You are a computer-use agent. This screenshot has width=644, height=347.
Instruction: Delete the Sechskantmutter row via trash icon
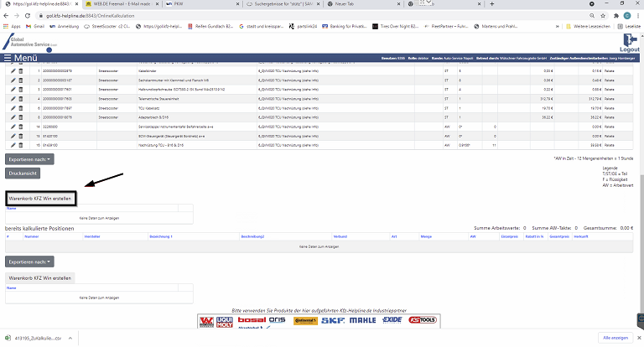20,80
